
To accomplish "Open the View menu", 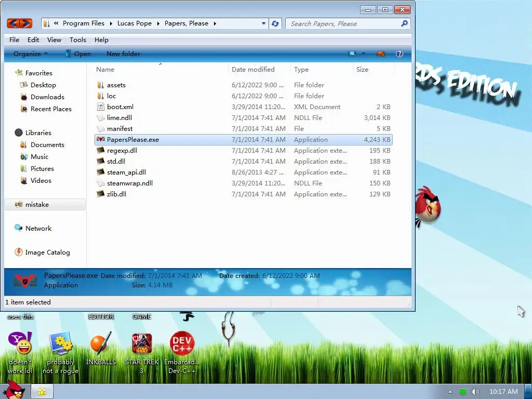I will point(54,39).
